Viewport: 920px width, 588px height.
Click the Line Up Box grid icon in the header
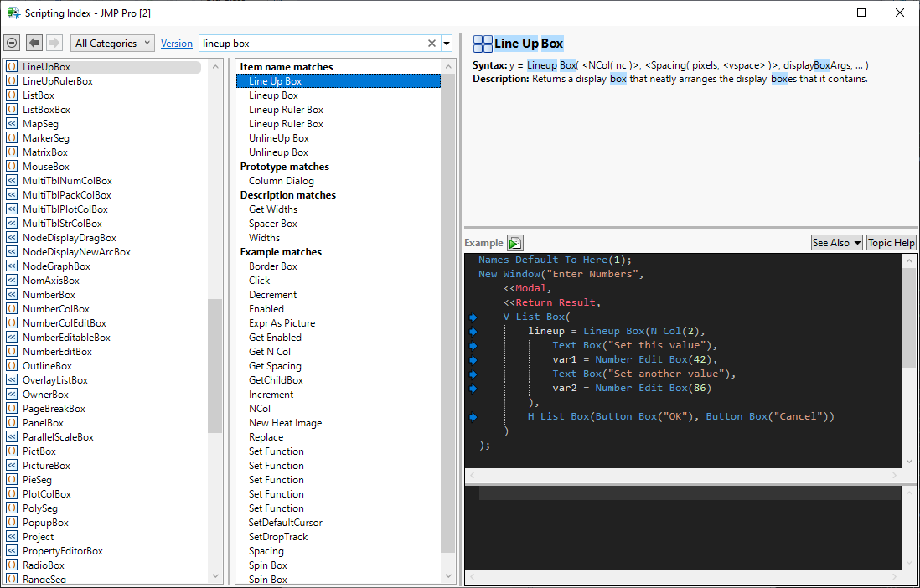[x=483, y=44]
